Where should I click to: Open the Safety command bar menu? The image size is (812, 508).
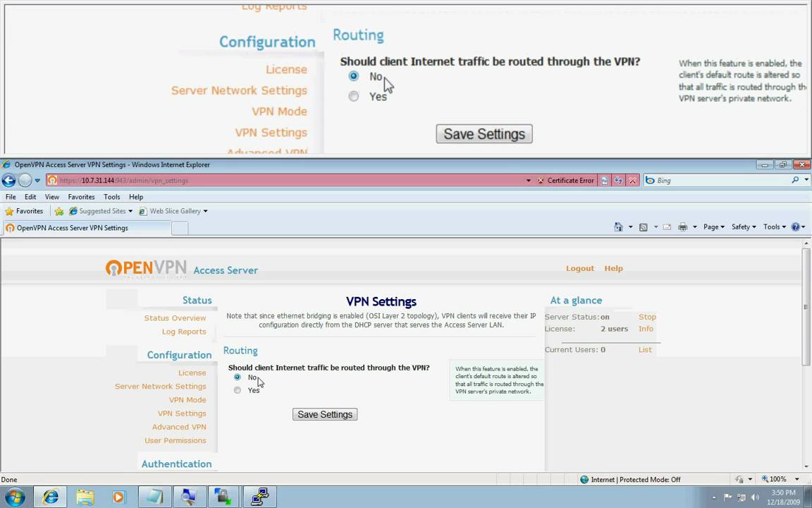tap(744, 226)
